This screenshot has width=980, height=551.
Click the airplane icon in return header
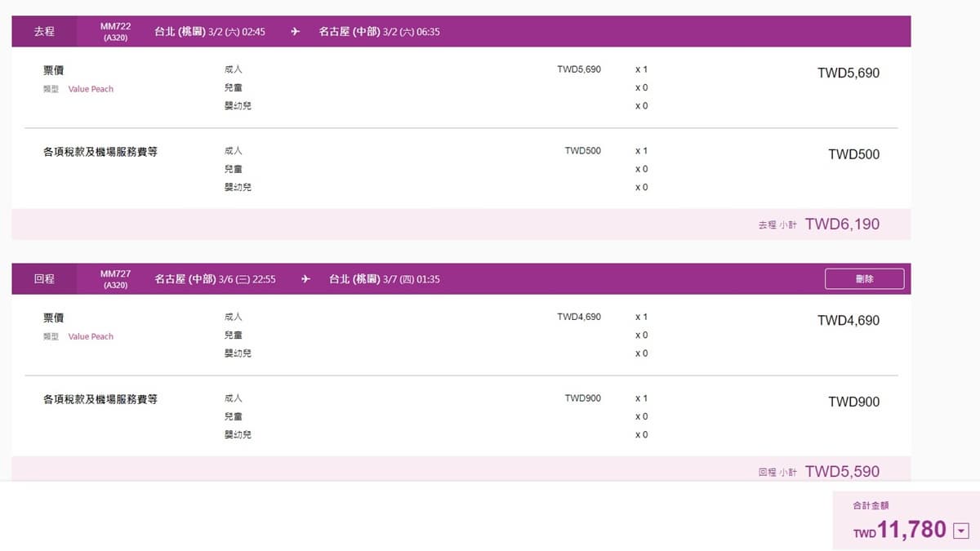(305, 279)
